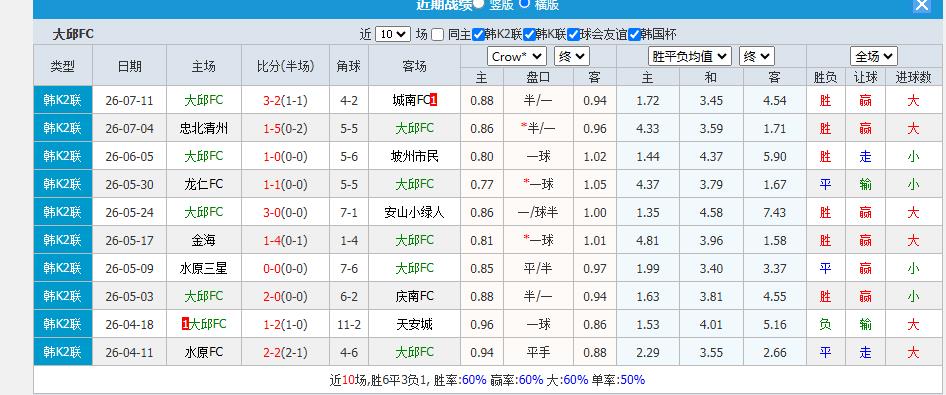Click the 韩K2联 tag in the 26-04-11 row
Screen dimensions: 946x395
tap(63, 352)
